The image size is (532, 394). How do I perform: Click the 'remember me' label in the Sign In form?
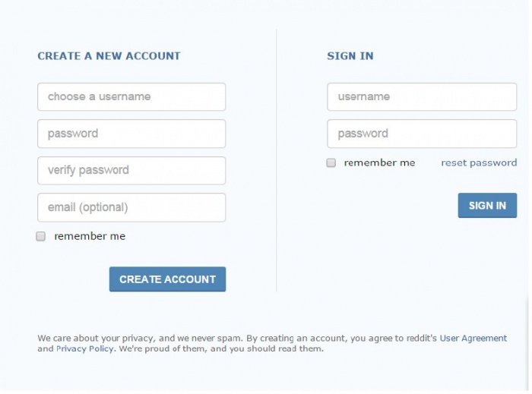point(379,163)
